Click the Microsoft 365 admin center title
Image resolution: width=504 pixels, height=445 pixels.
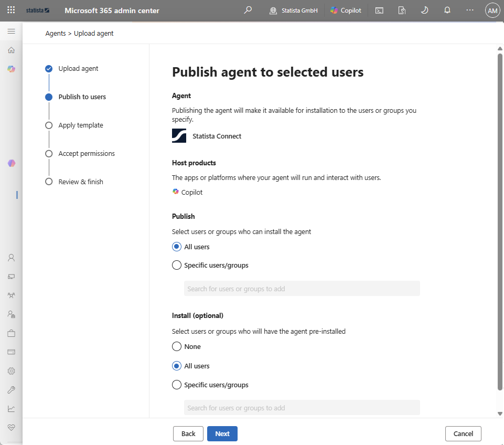pos(112,10)
